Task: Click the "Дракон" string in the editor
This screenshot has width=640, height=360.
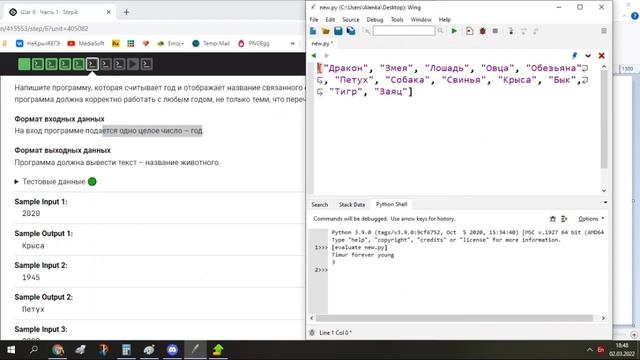Action: point(346,68)
